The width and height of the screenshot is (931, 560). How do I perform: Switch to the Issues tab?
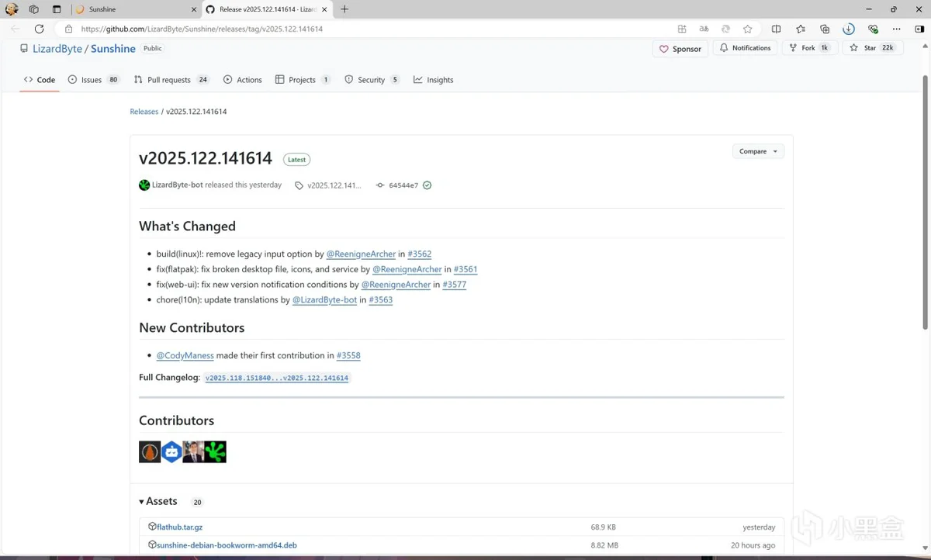[x=92, y=80]
